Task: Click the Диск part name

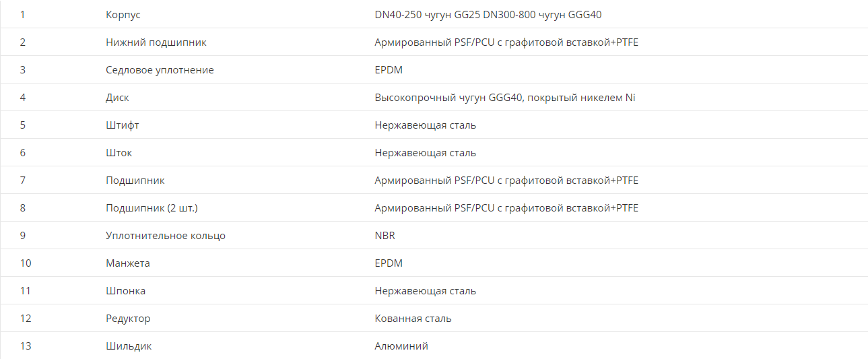Action: click(x=117, y=98)
